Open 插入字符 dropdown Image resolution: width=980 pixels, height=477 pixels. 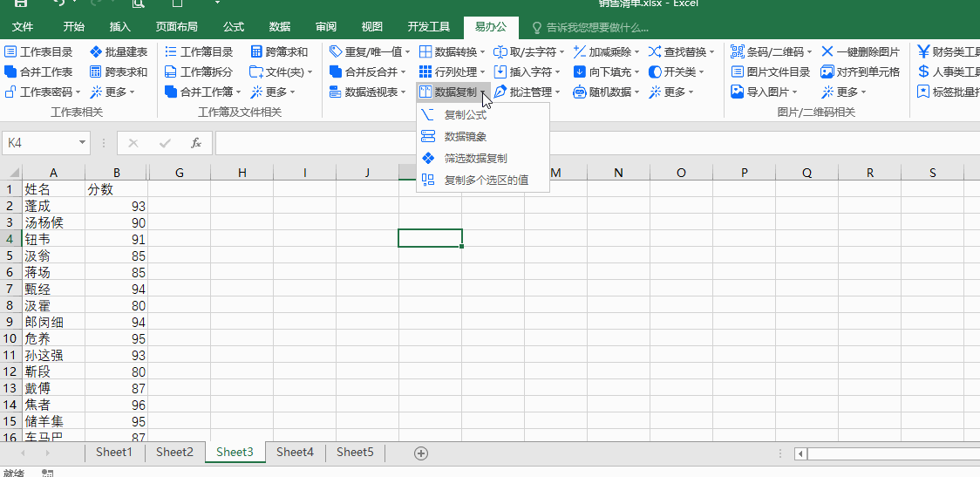coord(557,72)
